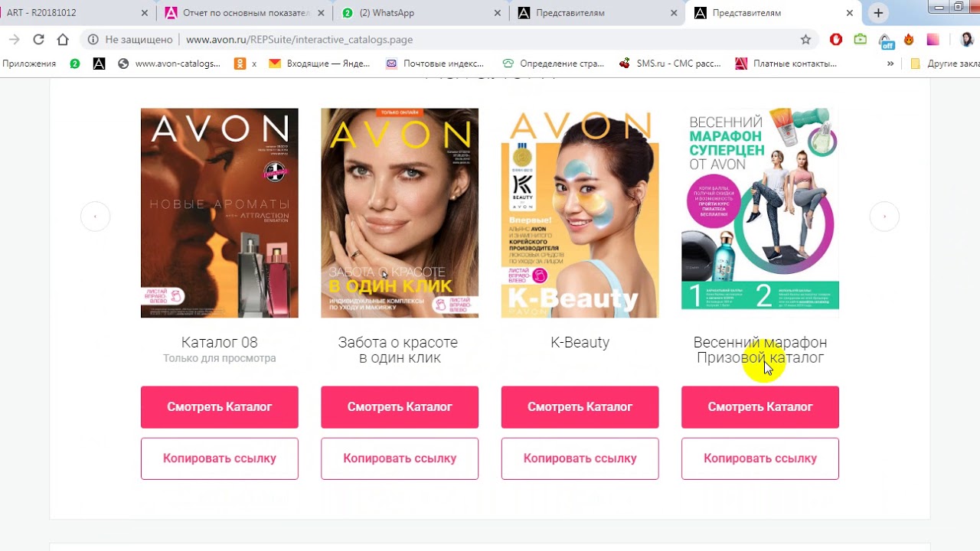Open the SMS.ru bookmark
The height and width of the screenshot is (551, 980).
(669, 64)
